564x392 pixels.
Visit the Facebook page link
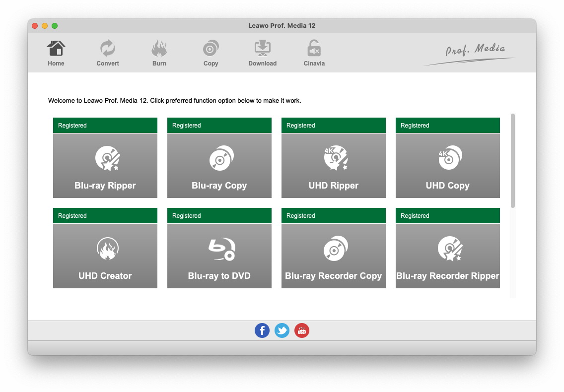tap(262, 330)
